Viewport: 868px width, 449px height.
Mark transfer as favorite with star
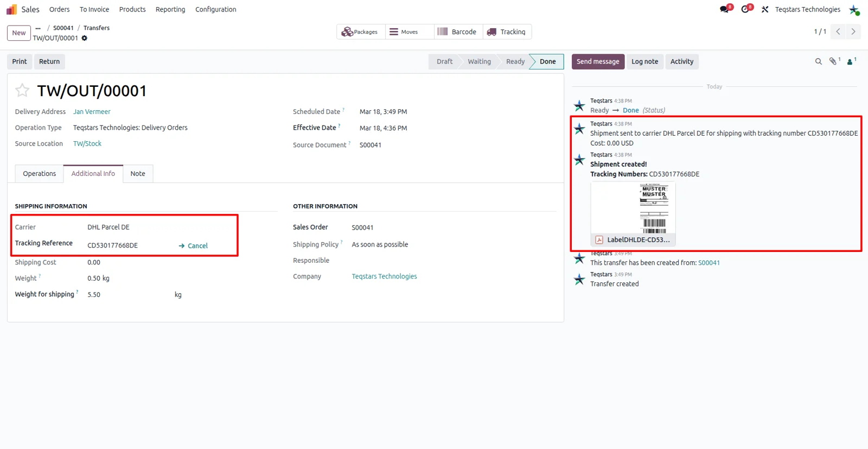(x=22, y=90)
